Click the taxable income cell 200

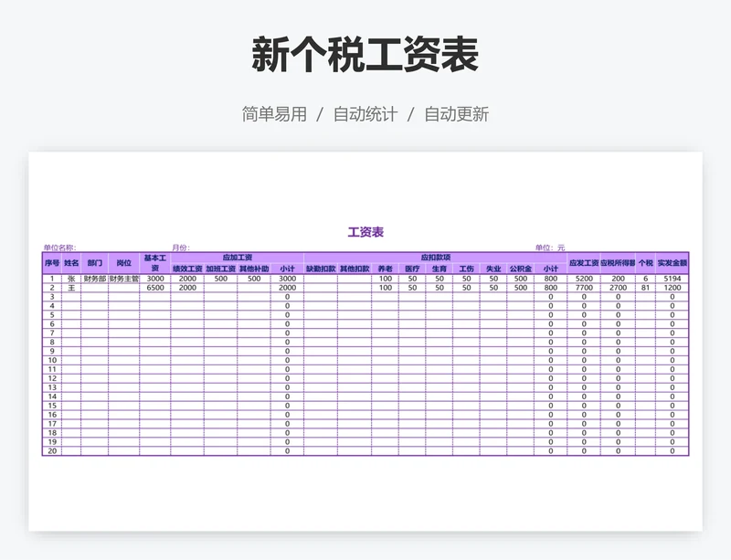pos(618,279)
